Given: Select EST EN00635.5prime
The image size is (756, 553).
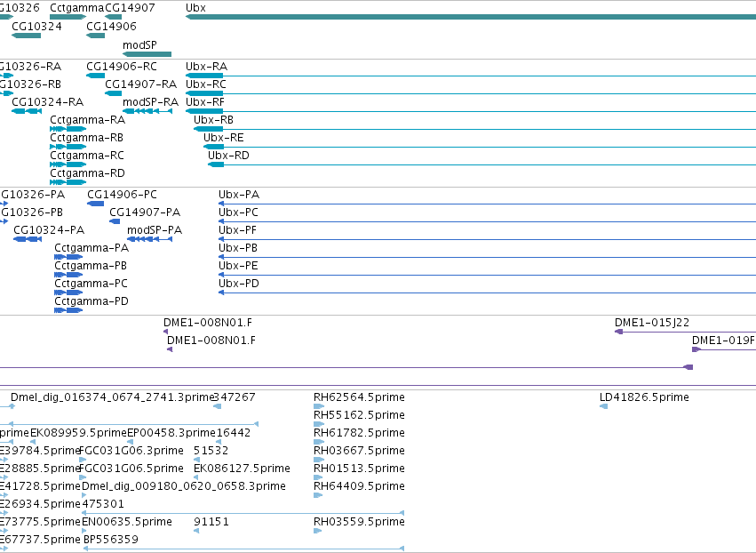Looking at the screenshot, I should 127,522.
